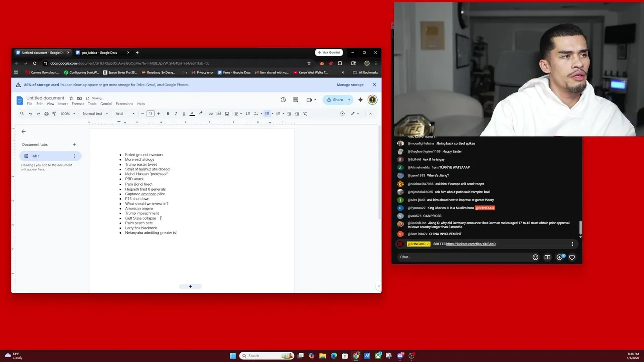Open options for Tab 1
Screen dimensions: 644x362
[x=74, y=156]
